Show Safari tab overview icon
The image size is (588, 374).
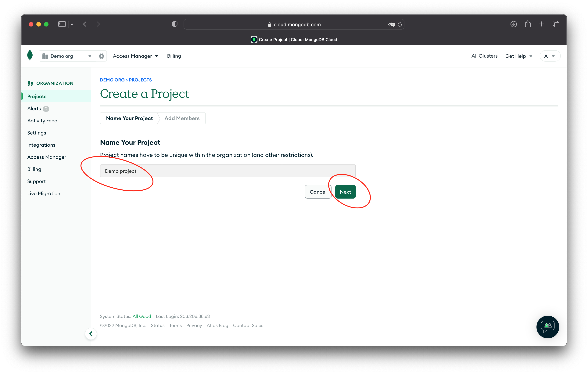coord(556,24)
